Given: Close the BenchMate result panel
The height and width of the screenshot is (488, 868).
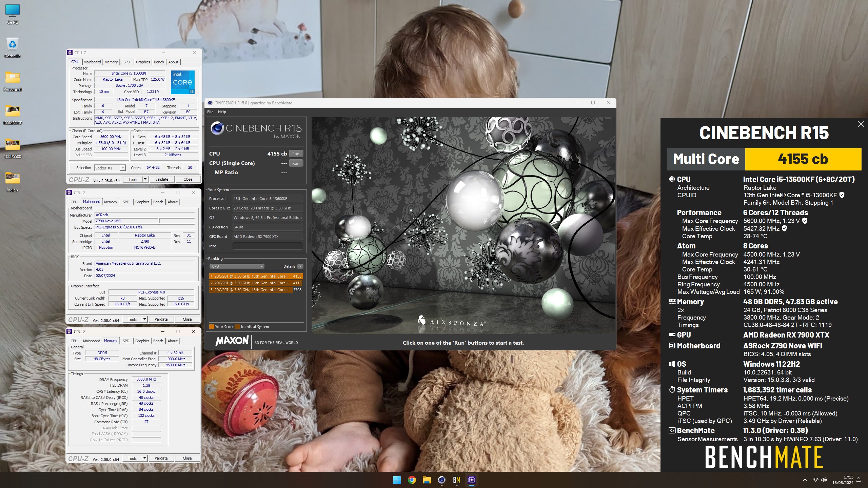Looking at the screenshot, I should (861, 124).
